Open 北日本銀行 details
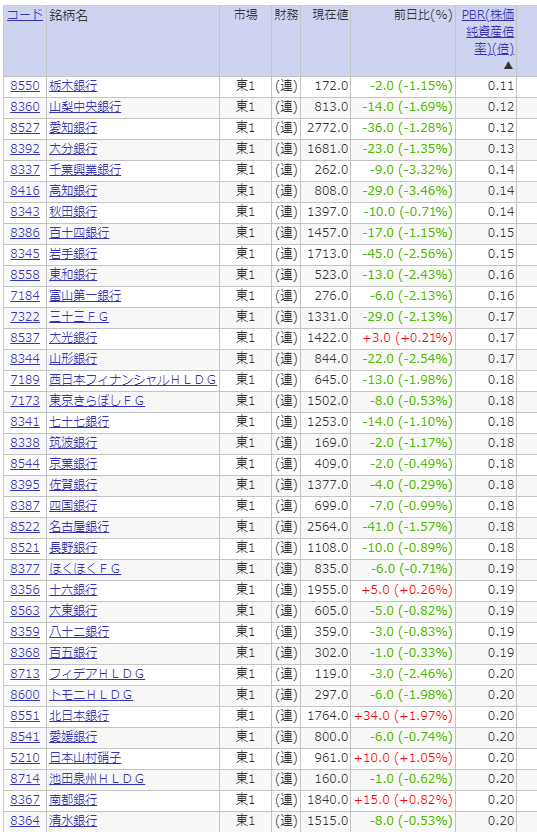Screen dimensions: 537x832 (79, 716)
